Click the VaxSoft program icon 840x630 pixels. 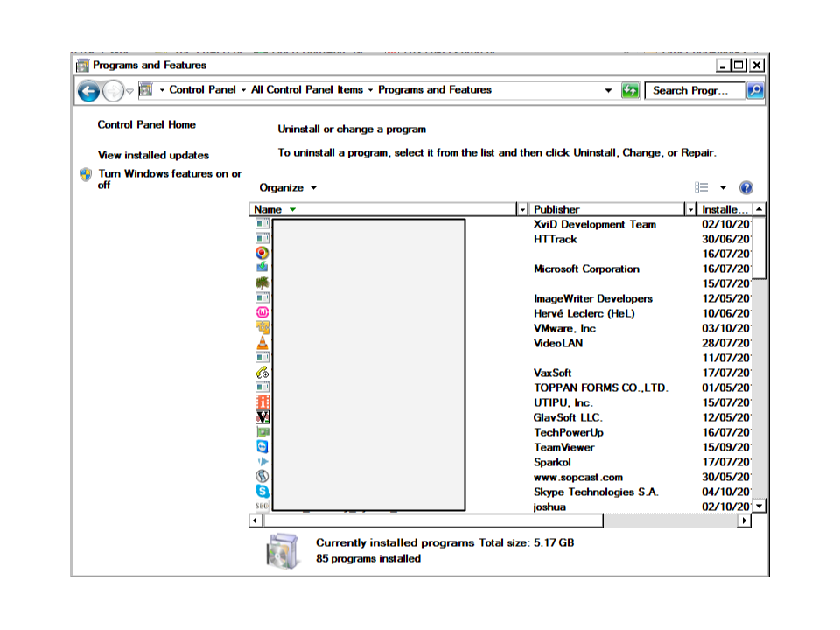click(262, 373)
